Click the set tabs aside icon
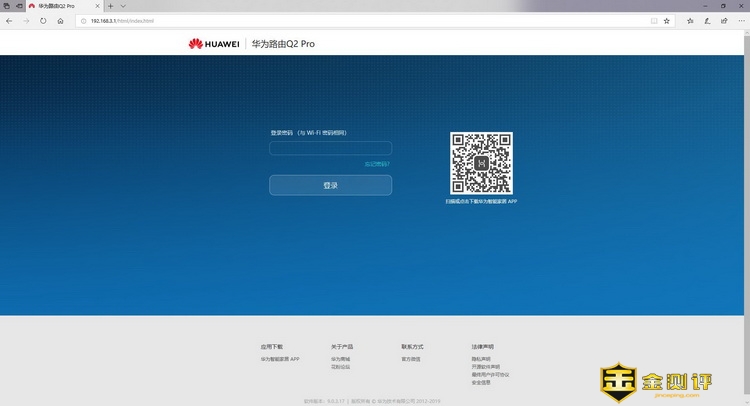The height and width of the screenshot is (406, 750). tap(20, 6)
